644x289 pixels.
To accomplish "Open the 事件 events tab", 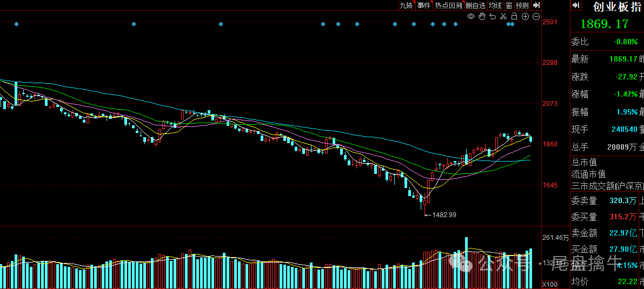I will coord(424,5).
